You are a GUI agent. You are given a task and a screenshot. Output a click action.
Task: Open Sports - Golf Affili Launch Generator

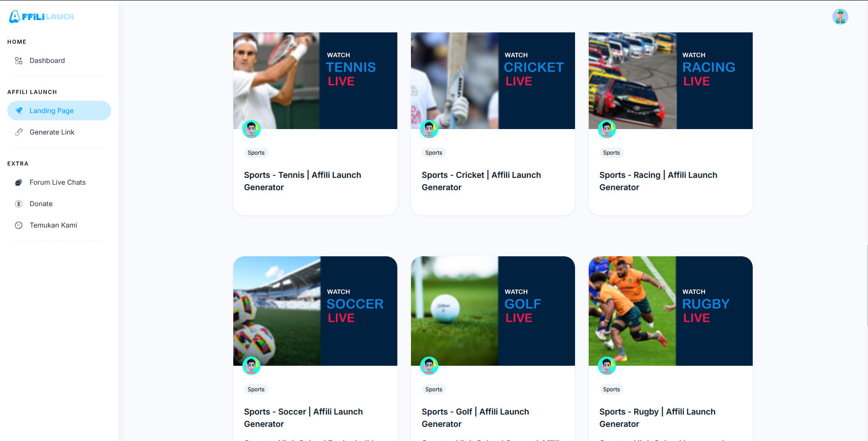(x=475, y=418)
